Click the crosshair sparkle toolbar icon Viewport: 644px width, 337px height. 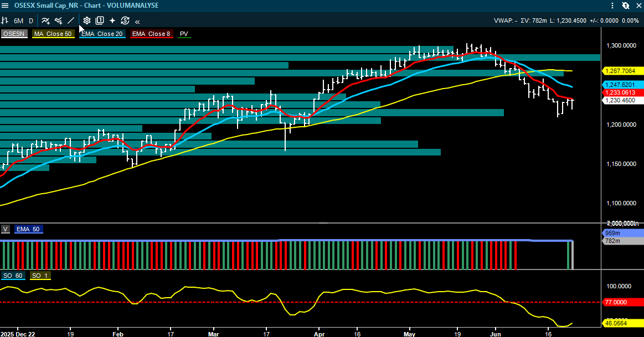pyautogui.click(x=112, y=20)
